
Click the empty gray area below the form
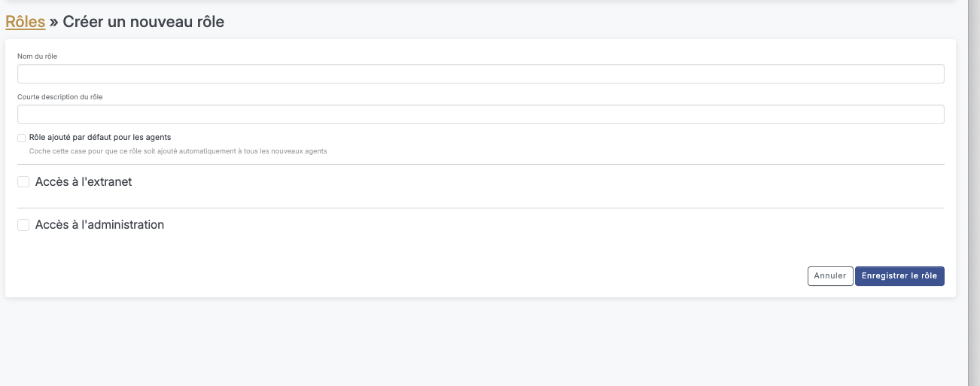coord(480,342)
